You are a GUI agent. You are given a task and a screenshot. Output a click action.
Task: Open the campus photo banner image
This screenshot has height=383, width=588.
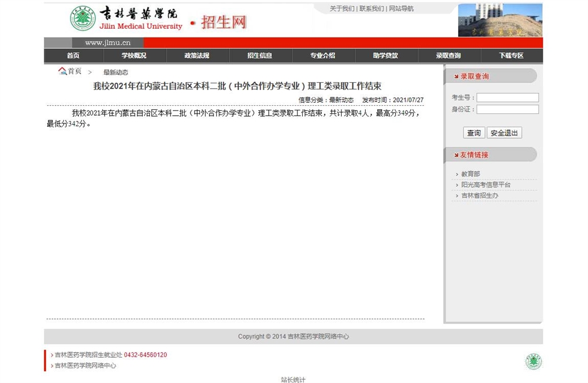pos(500,20)
